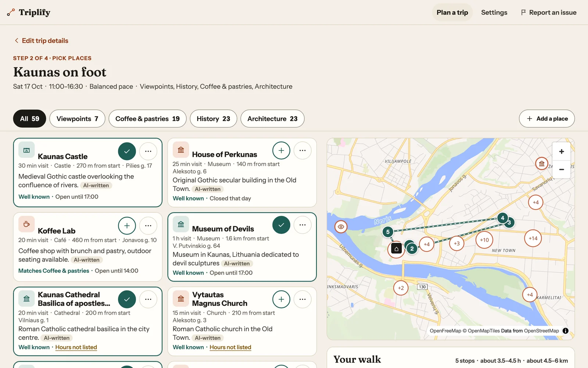Filter by Coffee & pastries 19
588x368 pixels.
point(147,118)
